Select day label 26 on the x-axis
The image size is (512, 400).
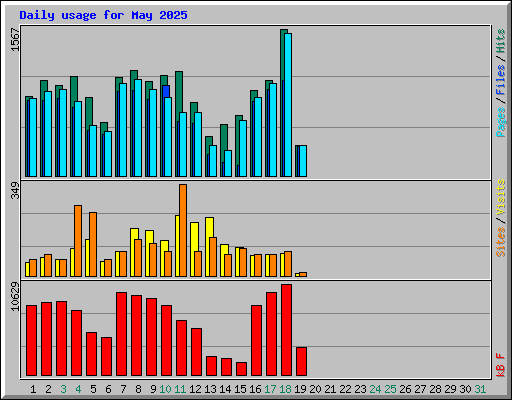[x=405, y=389]
